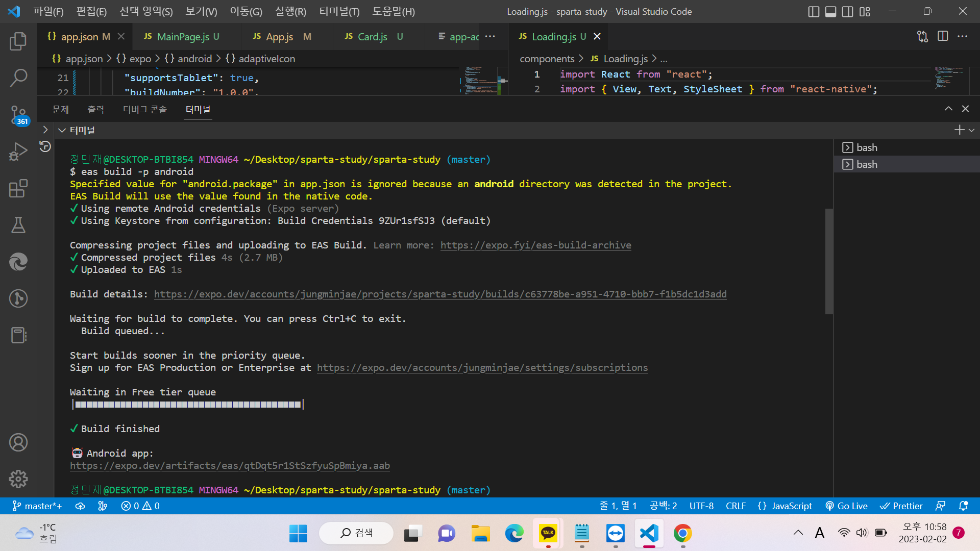The height and width of the screenshot is (551, 980).
Task: Open KakaoTalk from the taskbar
Action: tap(548, 533)
